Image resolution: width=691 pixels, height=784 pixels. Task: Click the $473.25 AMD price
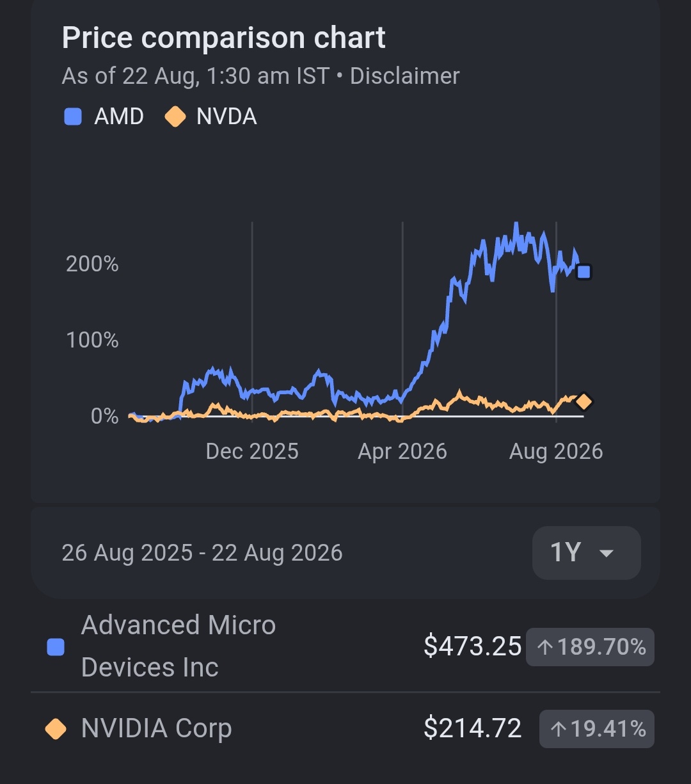click(x=473, y=647)
